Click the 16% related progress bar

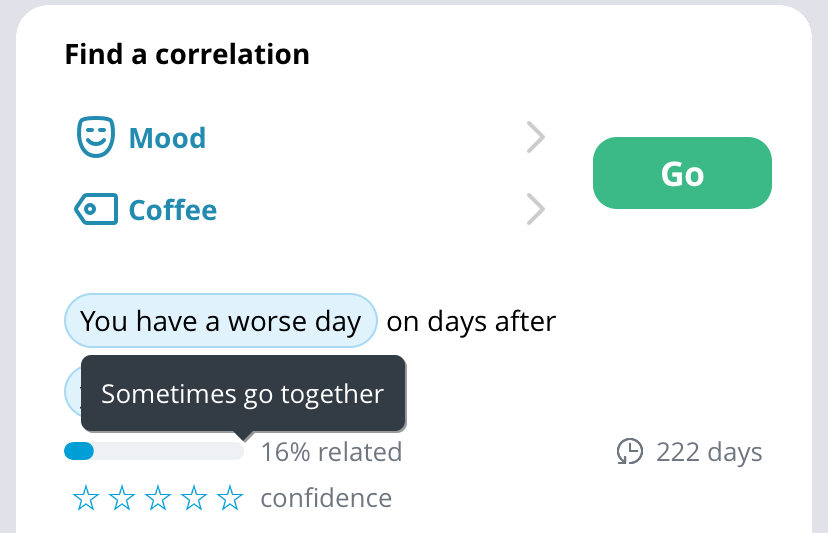click(x=154, y=451)
